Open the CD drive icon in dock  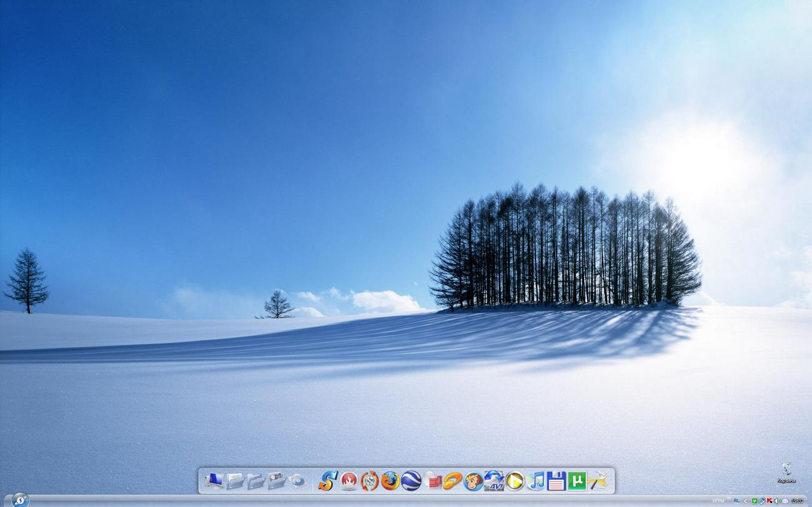click(x=297, y=481)
